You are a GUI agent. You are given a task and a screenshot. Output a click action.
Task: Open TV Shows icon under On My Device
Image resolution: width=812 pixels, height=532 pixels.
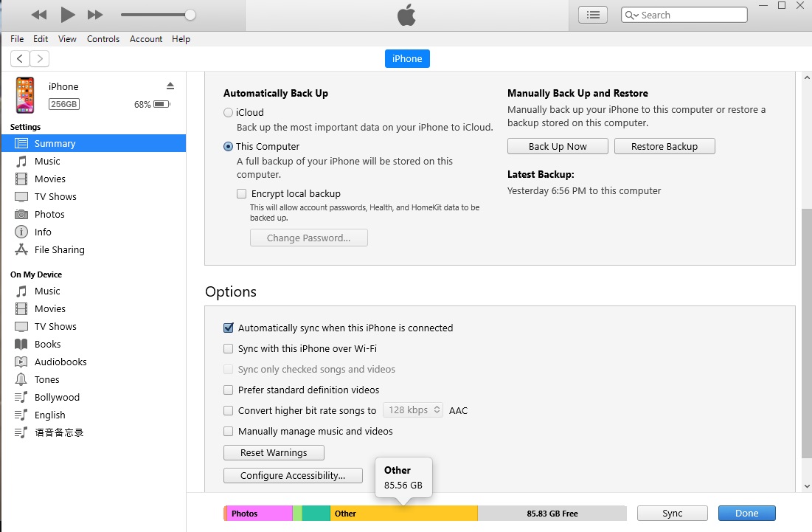click(21, 326)
